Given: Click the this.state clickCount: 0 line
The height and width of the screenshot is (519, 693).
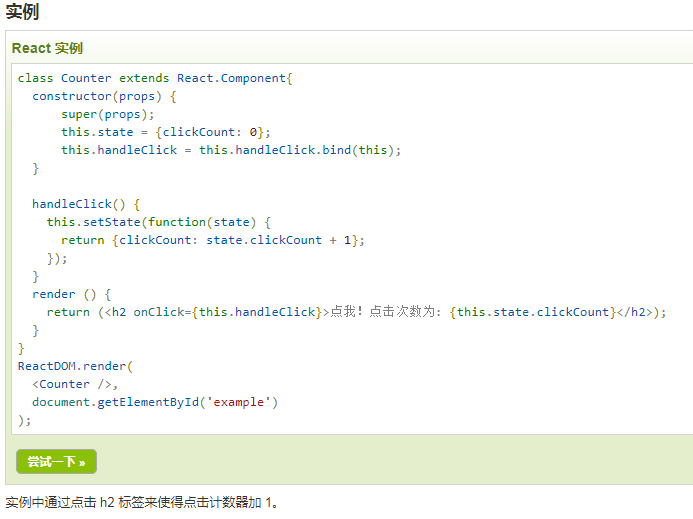Looking at the screenshot, I should 165,132.
